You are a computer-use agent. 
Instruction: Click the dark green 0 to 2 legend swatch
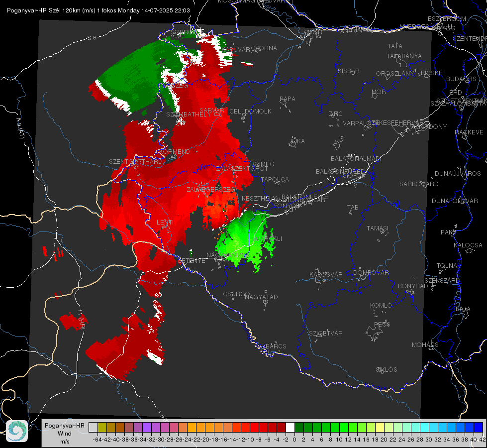coord(299,427)
